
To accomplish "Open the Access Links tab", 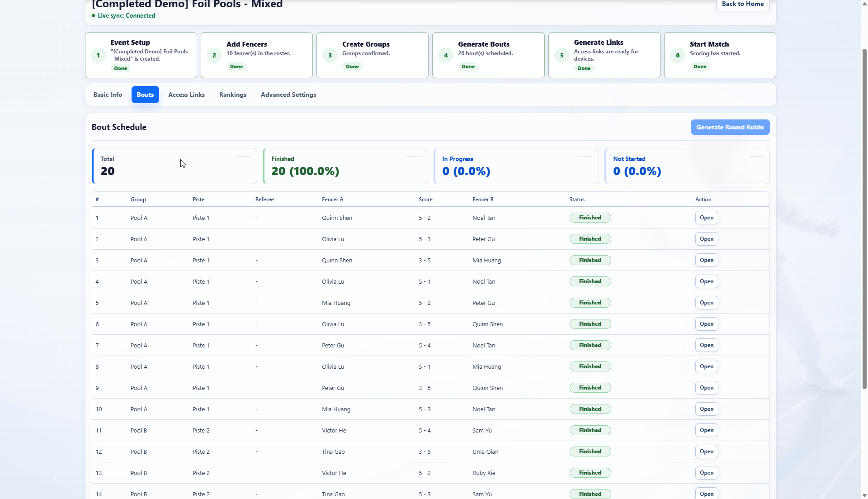I will (x=186, y=95).
